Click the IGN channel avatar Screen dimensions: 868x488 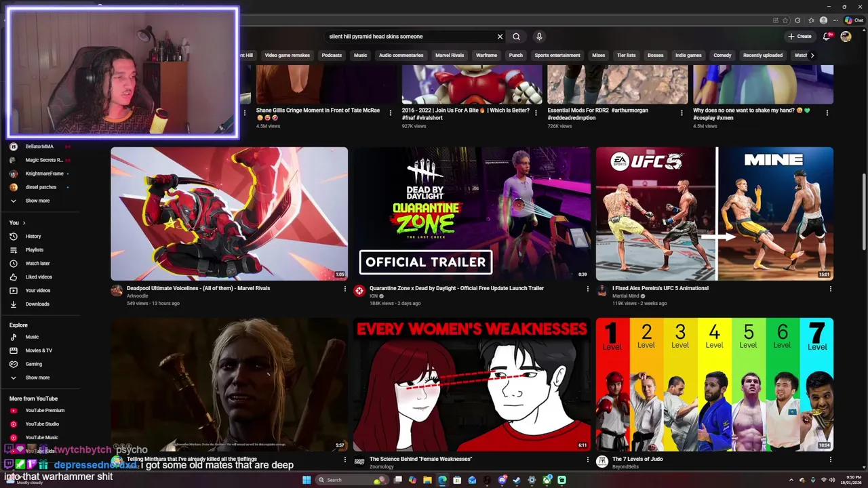click(x=359, y=291)
